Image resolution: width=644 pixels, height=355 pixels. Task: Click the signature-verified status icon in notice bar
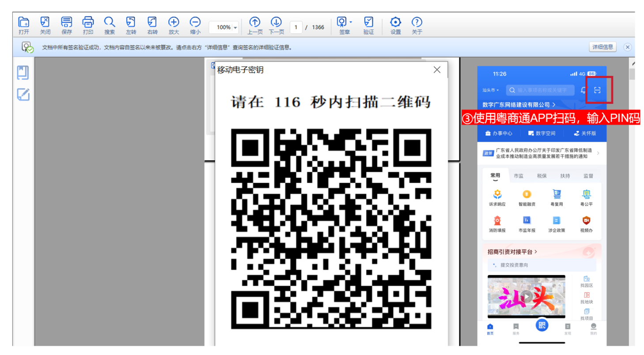point(27,47)
